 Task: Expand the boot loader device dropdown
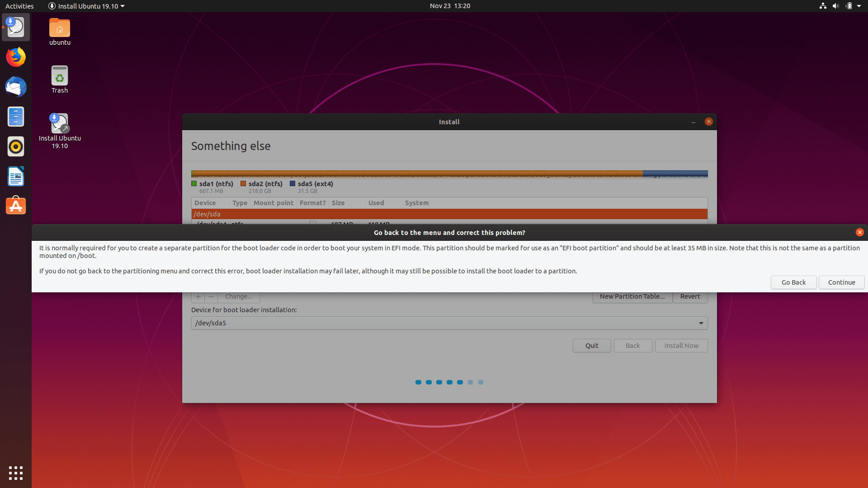point(701,323)
